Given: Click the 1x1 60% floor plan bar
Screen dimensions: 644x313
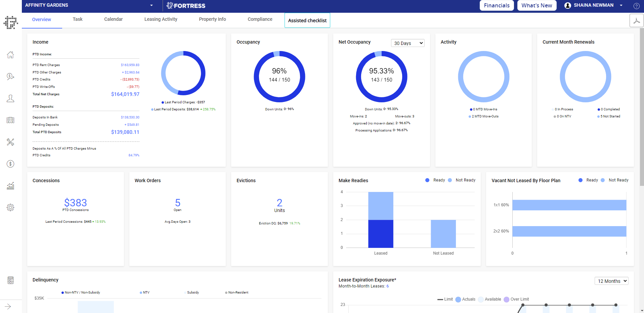Looking at the screenshot, I should pyautogui.click(x=569, y=205).
